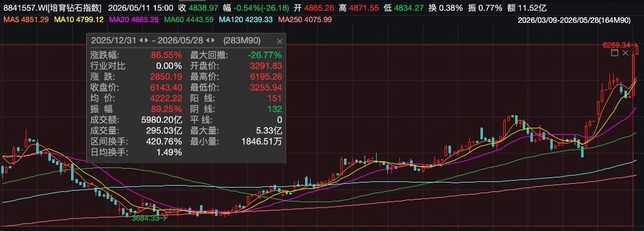The width and height of the screenshot is (644, 231).
Task: Click the window icon on the selected range
Action: pyautogui.click(x=614, y=53)
